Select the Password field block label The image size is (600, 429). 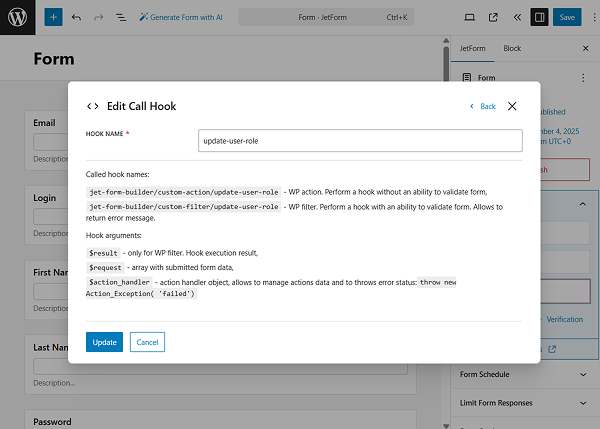pos(52,422)
